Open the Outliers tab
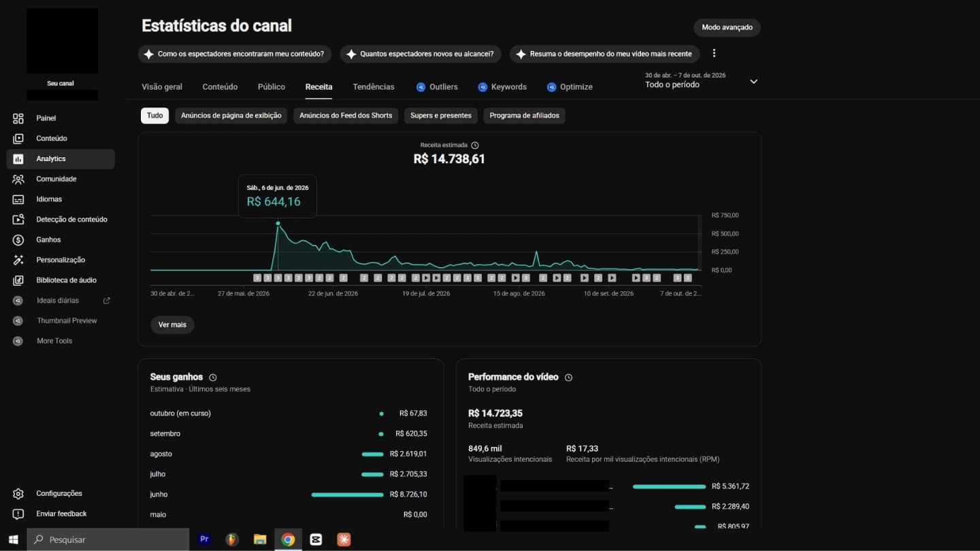 (437, 87)
